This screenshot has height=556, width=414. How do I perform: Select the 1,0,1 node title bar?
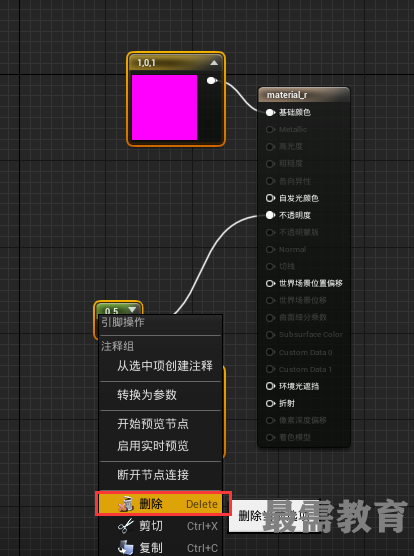pyautogui.click(x=176, y=63)
